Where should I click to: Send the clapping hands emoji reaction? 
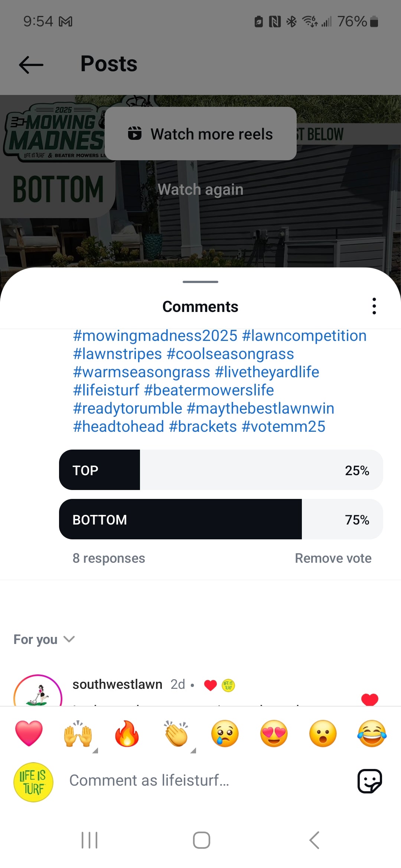(x=177, y=733)
